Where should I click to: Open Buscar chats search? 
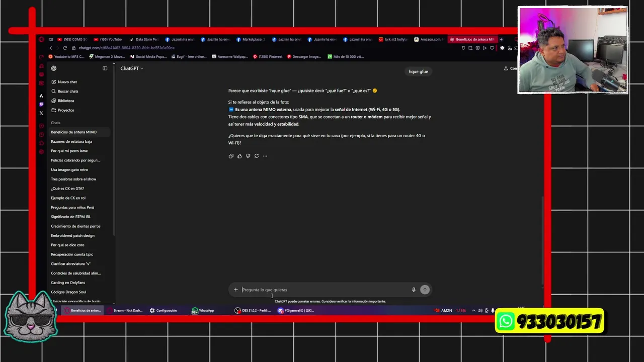[x=64, y=92]
